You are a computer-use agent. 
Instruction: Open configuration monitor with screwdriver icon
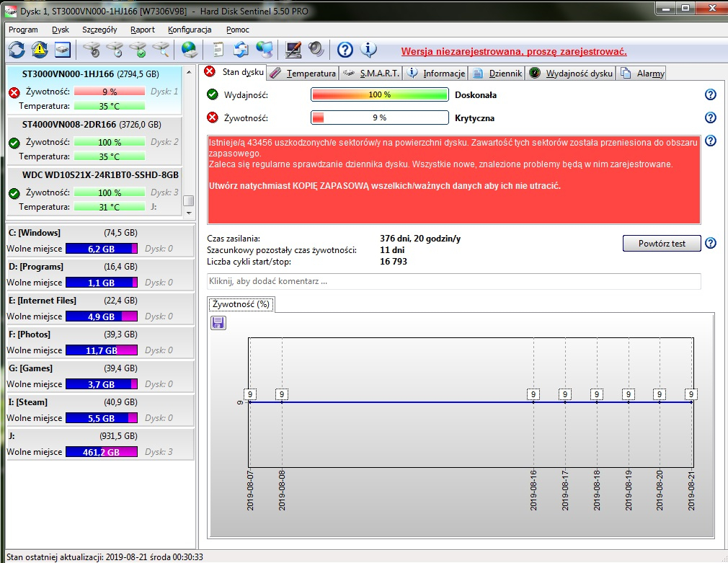coord(293,49)
